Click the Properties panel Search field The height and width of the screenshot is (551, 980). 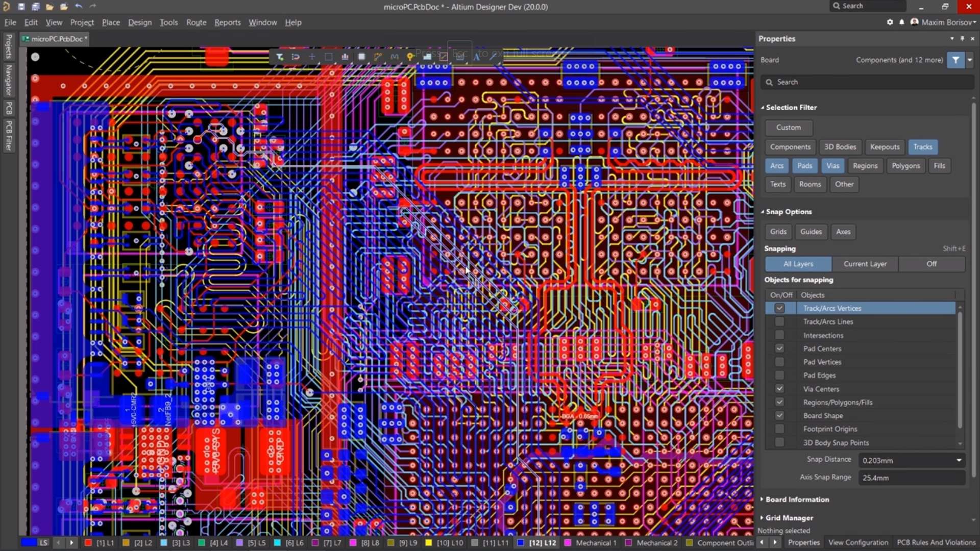coord(867,82)
